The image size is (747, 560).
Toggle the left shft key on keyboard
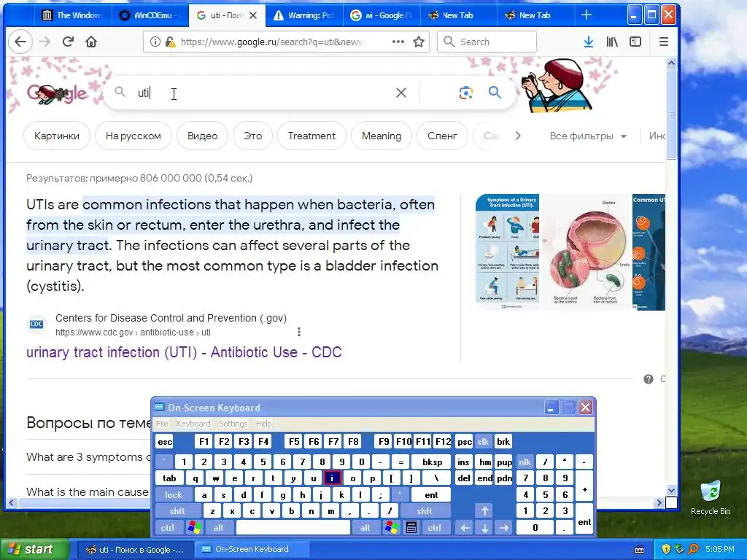pyautogui.click(x=177, y=511)
